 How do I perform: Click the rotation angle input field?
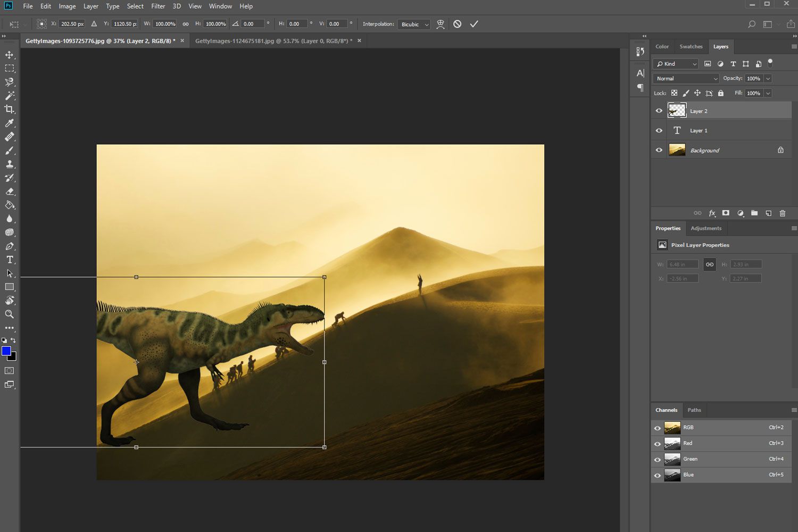[252, 24]
